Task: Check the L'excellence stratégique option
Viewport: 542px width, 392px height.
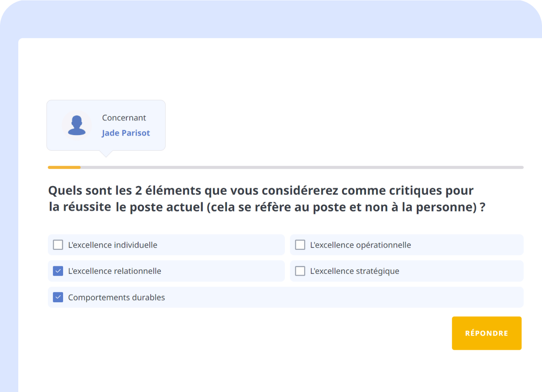Action: pos(300,271)
